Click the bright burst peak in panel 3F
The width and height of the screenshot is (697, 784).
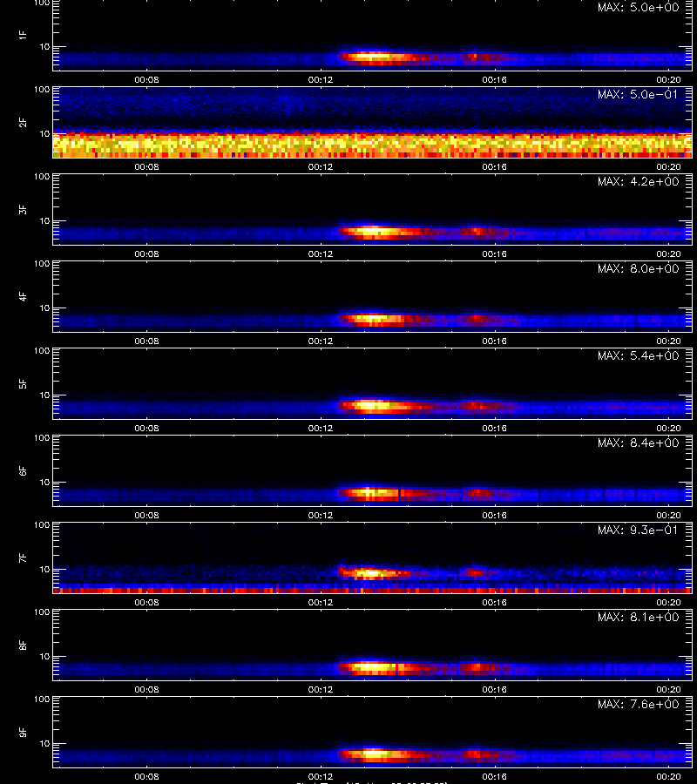[x=373, y=231]
